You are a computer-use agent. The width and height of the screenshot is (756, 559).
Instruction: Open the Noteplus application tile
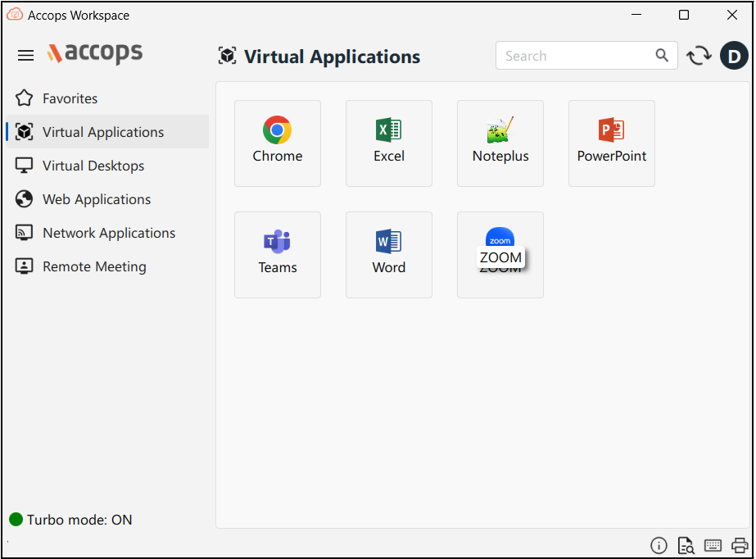coord(500,143)
